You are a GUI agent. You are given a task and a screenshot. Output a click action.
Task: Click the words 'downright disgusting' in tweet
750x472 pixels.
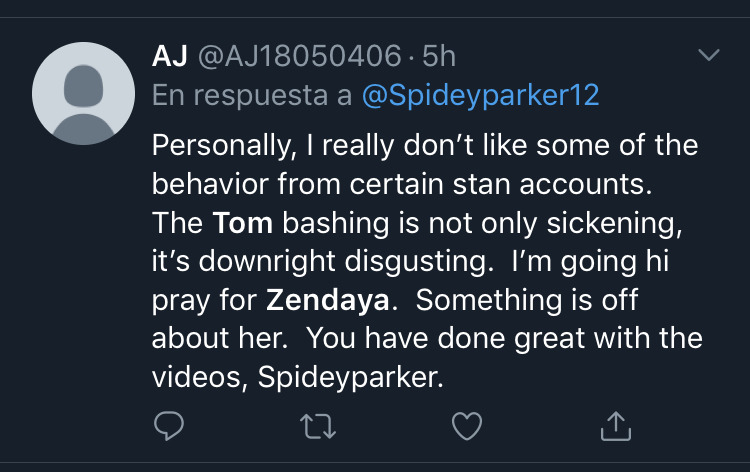coord(346,262)
